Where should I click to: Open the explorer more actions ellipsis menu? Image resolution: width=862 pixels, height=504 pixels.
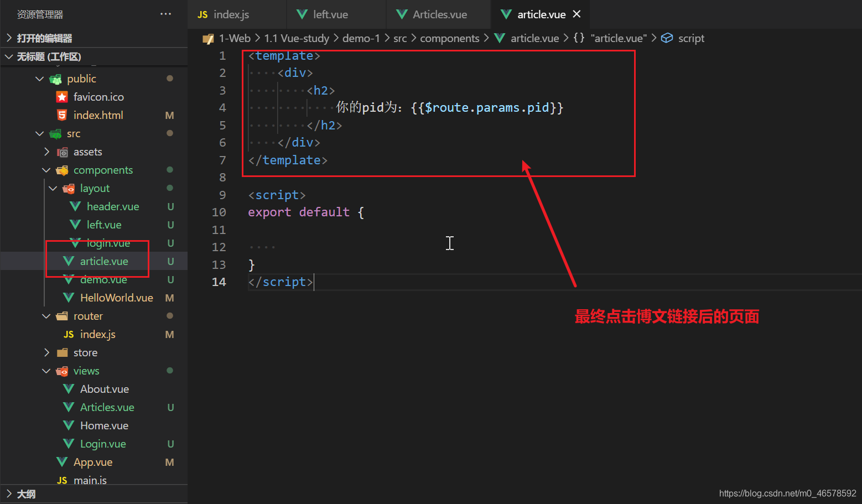click(165, 14)
